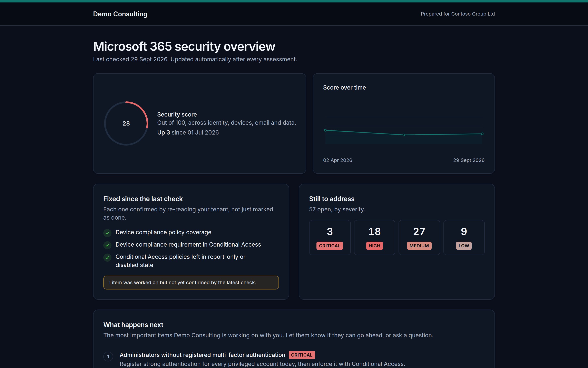Click the LOW severity badge
This screenshot has height=368, width=588.
[x=464, y=246]
